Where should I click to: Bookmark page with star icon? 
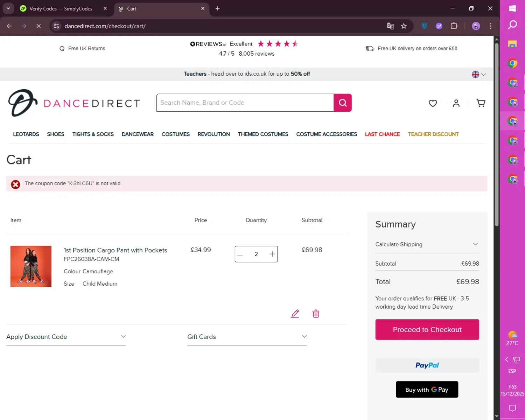(x=404, y=26)
